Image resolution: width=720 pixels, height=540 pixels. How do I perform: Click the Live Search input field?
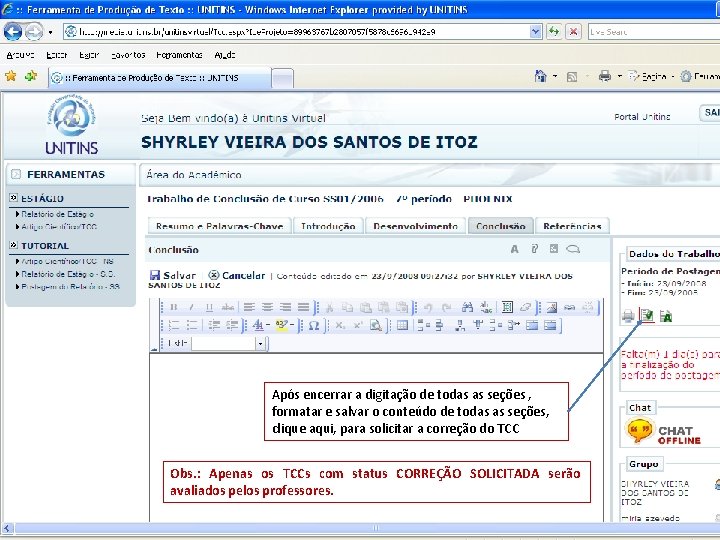tap(654, 32)
